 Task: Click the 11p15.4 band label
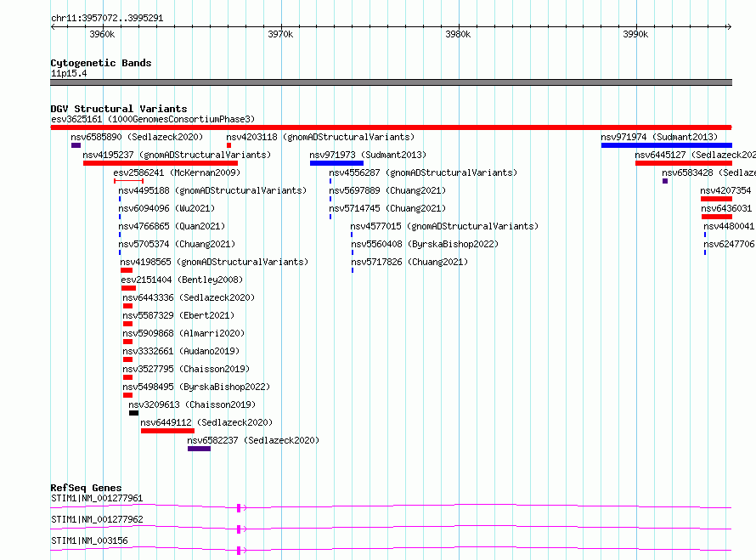point(69,73)
